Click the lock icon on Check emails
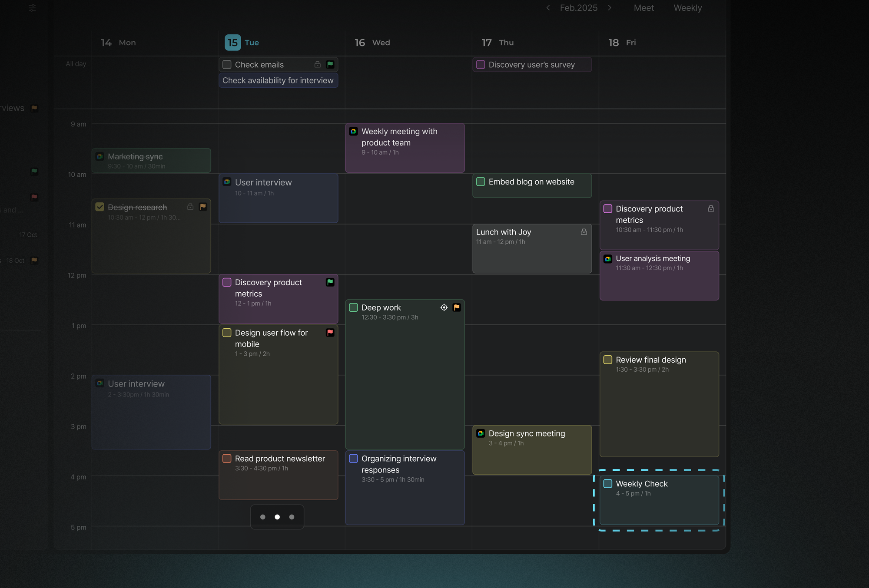The width and height of the screenshot is (869, 588). coord(318,64)
